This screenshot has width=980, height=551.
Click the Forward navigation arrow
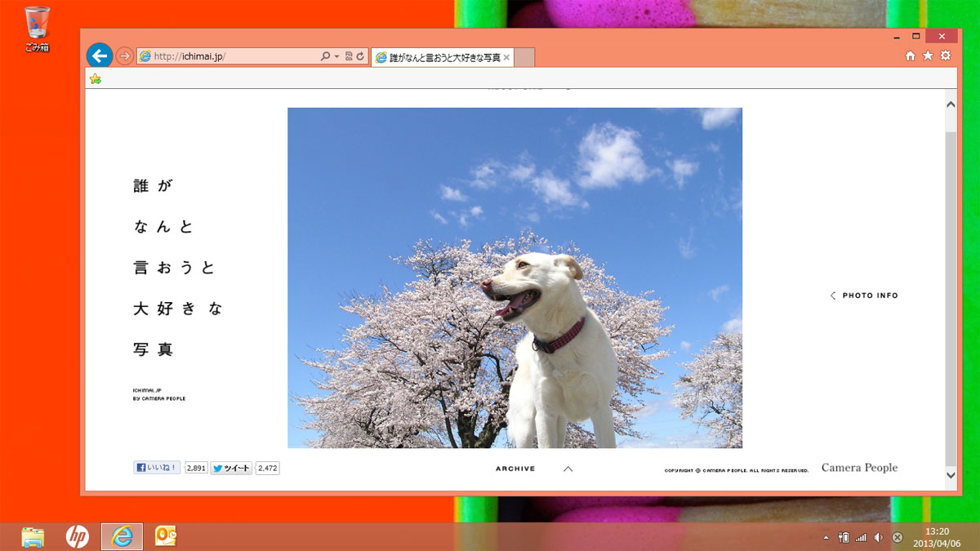click(x=124, y=56)
